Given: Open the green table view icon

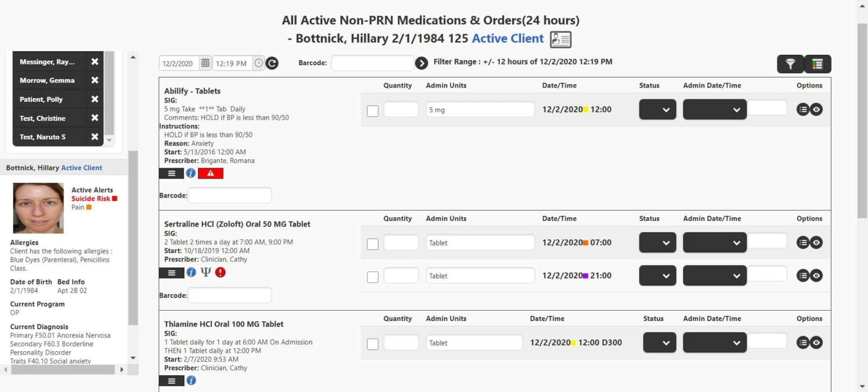Looking at the screenshot, I should click(x=818, y=64).
